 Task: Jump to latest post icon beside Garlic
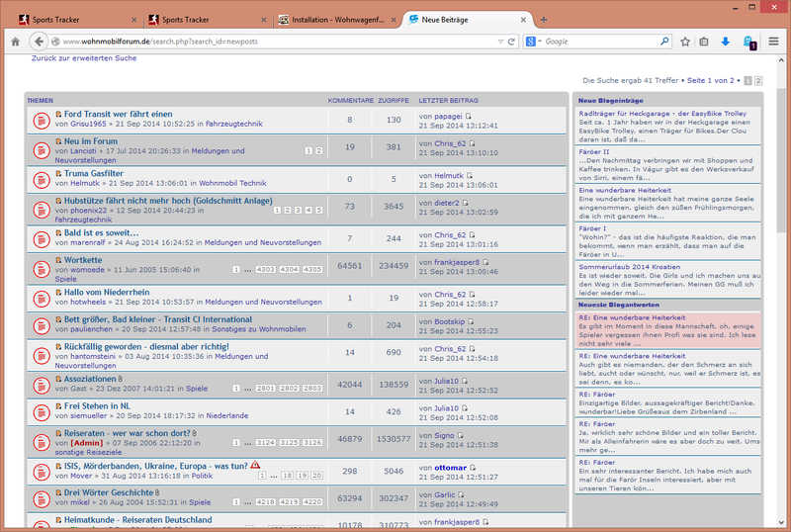pos(461,495)
